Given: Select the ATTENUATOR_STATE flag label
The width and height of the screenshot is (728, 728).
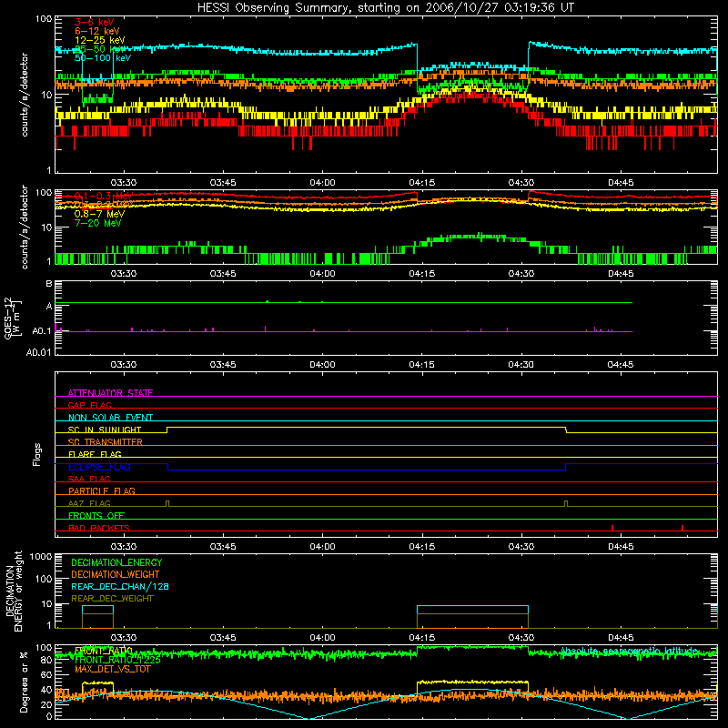Looking at the screenshot, I should [x=110, y=393].
